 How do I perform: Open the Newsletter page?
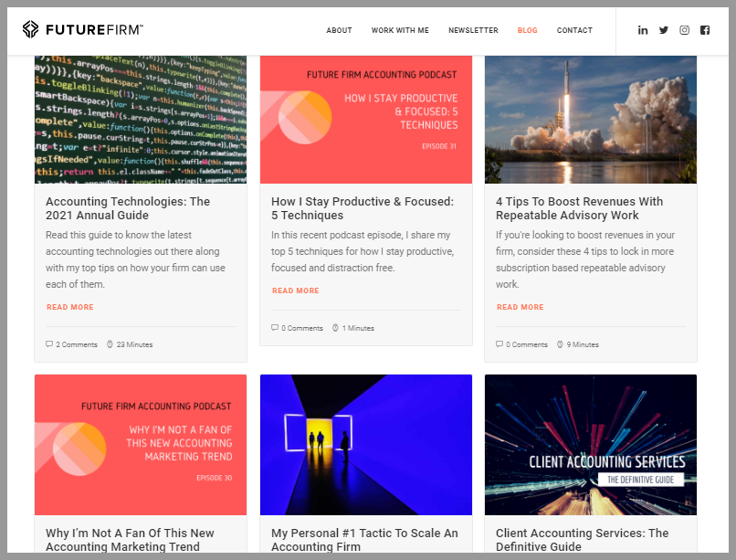[x=473, y=30]
